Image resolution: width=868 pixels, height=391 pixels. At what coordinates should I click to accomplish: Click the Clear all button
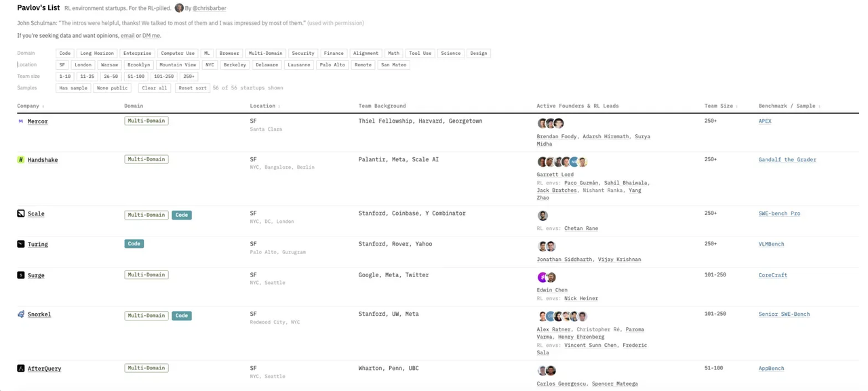(155, 88)
